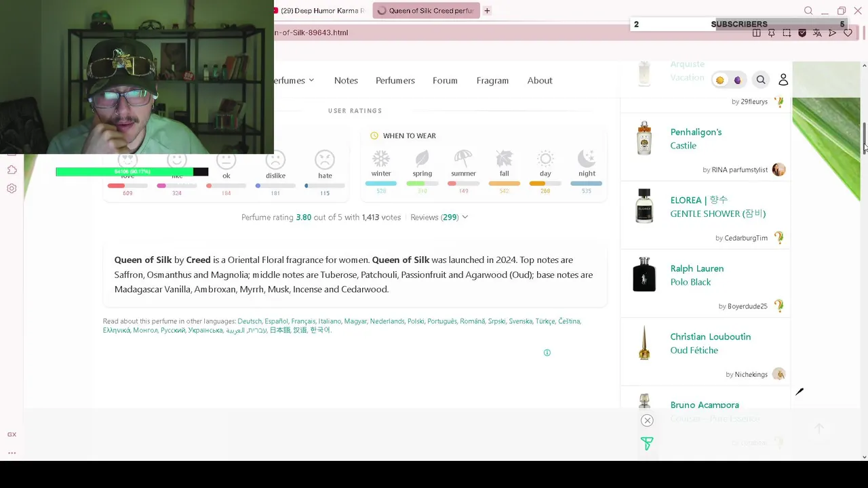Click the Polo Black bottle thumbnail
Image resolution: width=868 pixels, height=488 pixels.
point(644,274)
